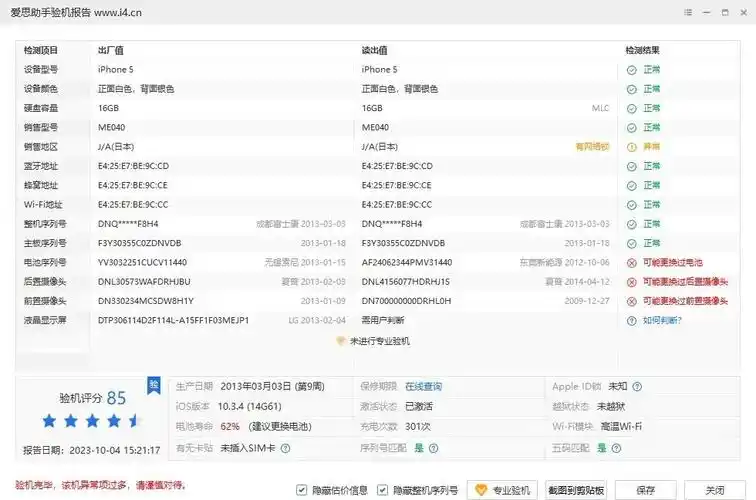Viewport: 756px width, 500px height.
Task: Click the help icon beside 序列号匹配
Action: click(x=433, y=448)
